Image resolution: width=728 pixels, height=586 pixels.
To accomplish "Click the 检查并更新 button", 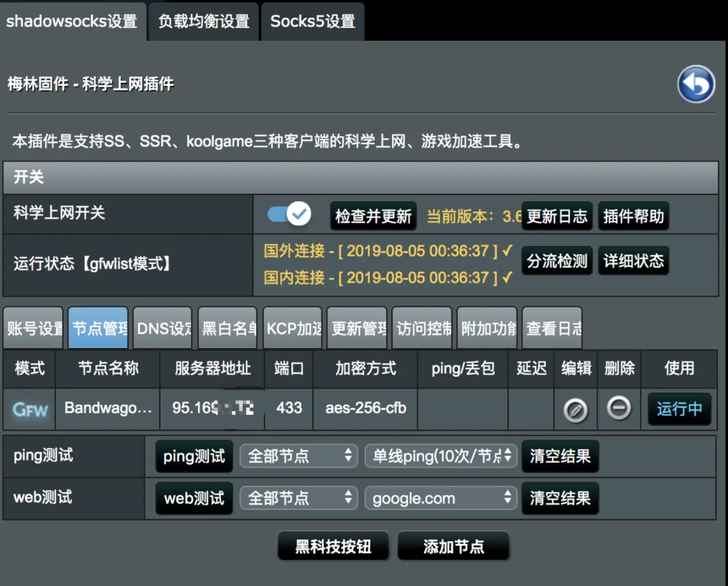I will (373, 216).
